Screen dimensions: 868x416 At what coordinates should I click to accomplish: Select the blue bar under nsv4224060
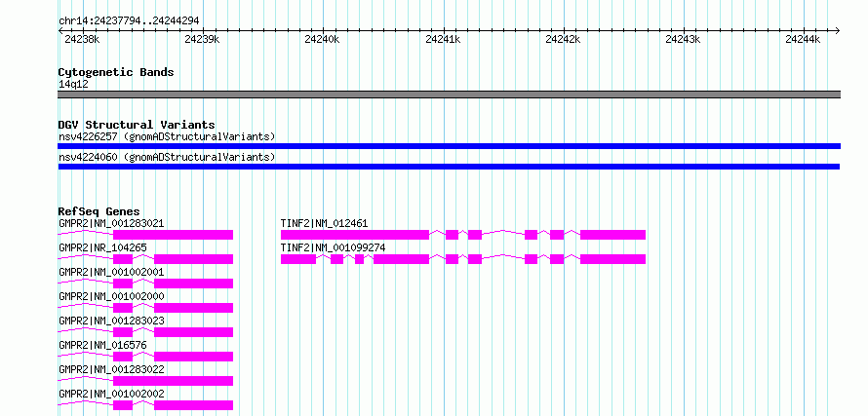449,167
